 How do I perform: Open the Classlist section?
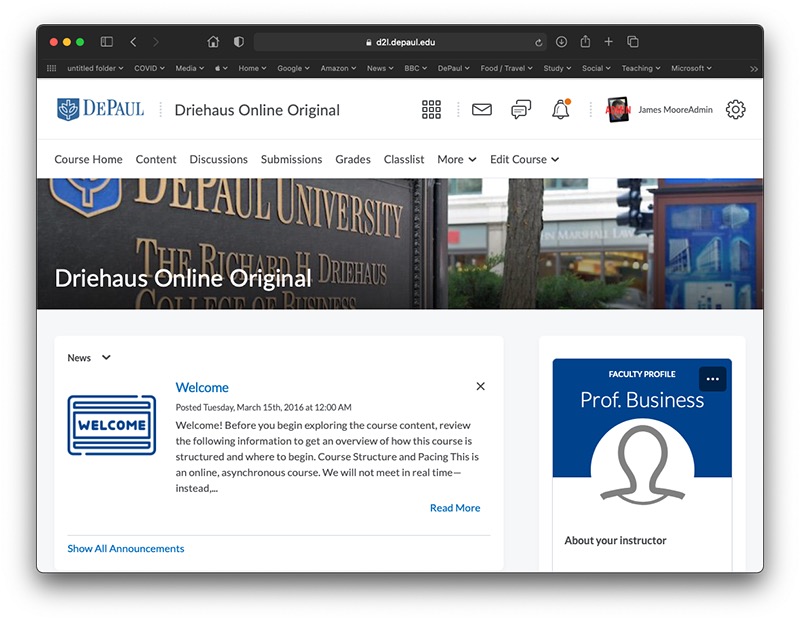coord(403,159)
